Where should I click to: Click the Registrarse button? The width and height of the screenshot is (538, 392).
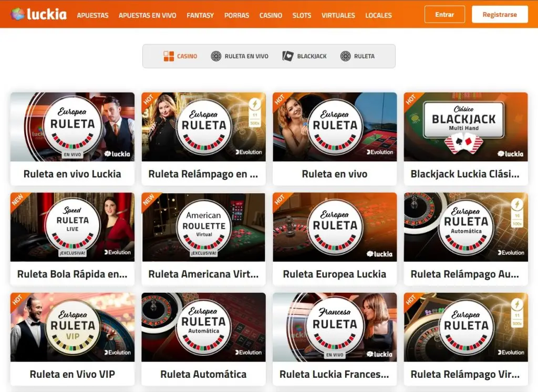coord(500,14)
